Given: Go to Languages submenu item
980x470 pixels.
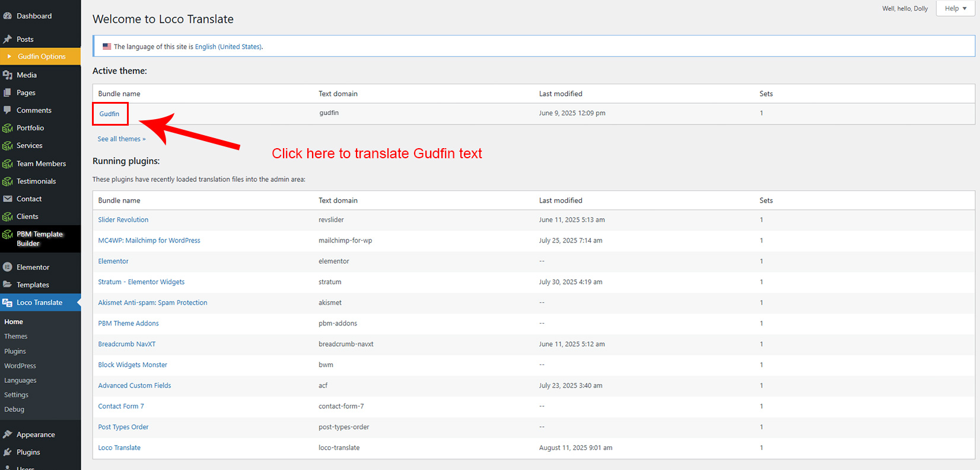Looking at the screenshot, I should click(x=20, y=381).
